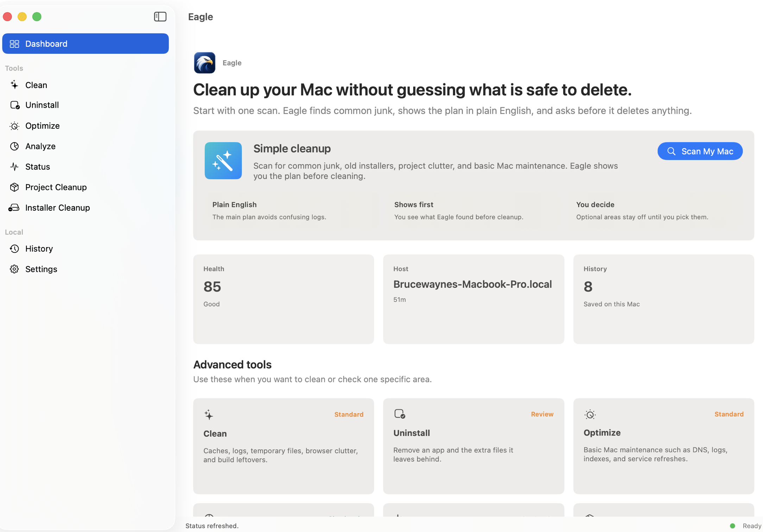Select Installer Cleanup in sidebar
The image size is (763, 532).
(86, 208)
